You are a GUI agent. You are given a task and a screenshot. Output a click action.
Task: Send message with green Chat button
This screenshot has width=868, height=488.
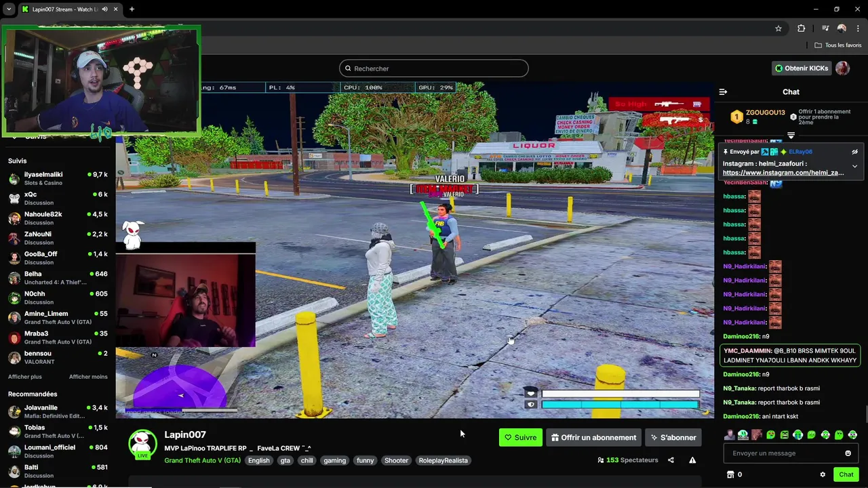click(846, 474)
